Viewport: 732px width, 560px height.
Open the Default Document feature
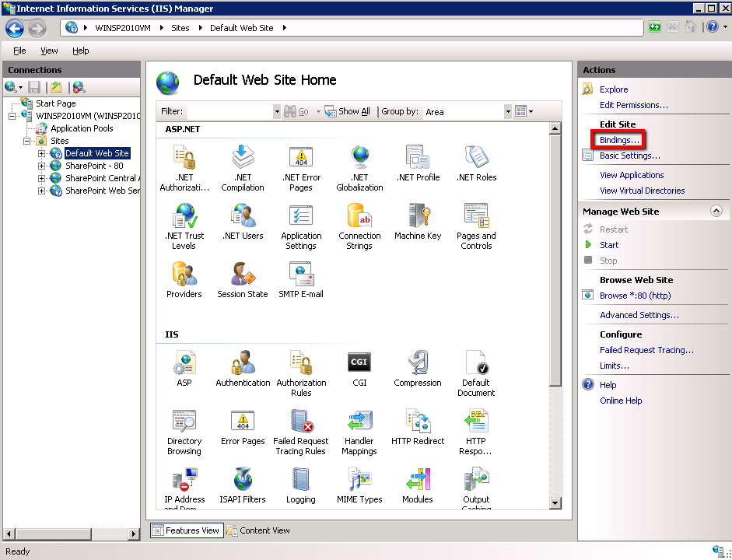coord(475,373)
